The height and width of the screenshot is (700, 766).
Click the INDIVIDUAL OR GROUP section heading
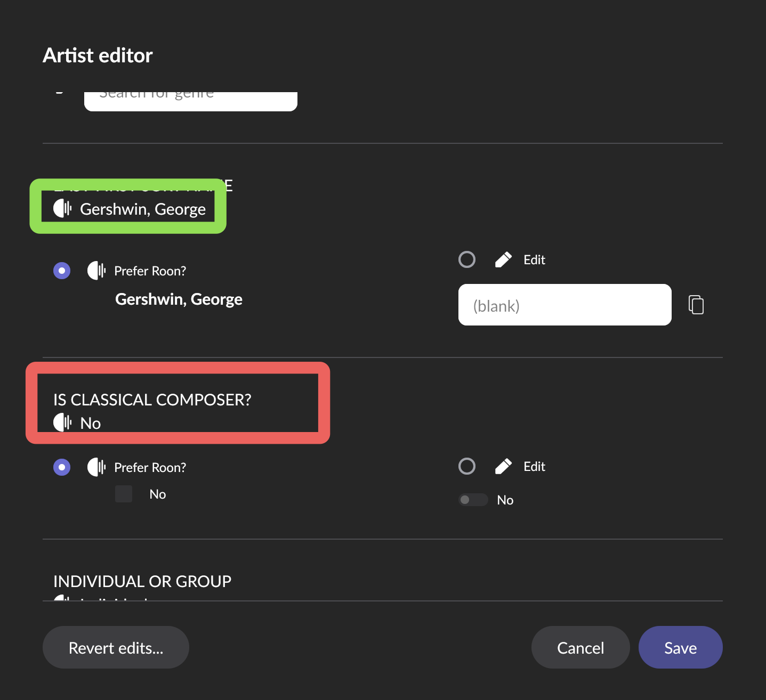pyautogui.click(x=142, y=581)
